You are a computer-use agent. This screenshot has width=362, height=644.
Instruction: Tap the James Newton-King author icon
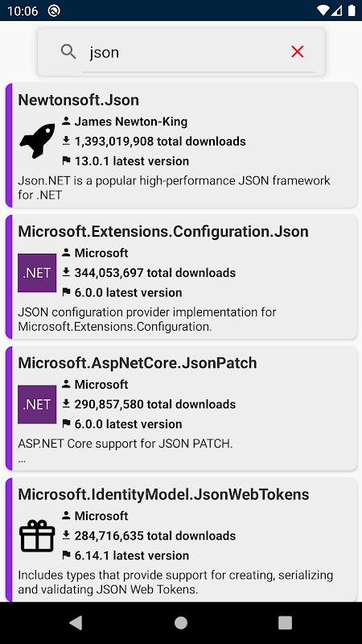[x=66, y=122]
